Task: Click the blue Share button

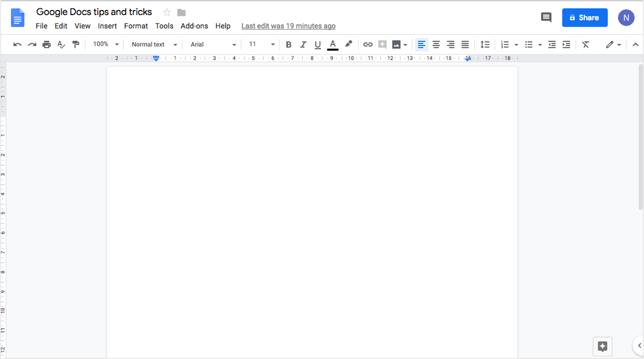Action: click(x=584, y=17)
